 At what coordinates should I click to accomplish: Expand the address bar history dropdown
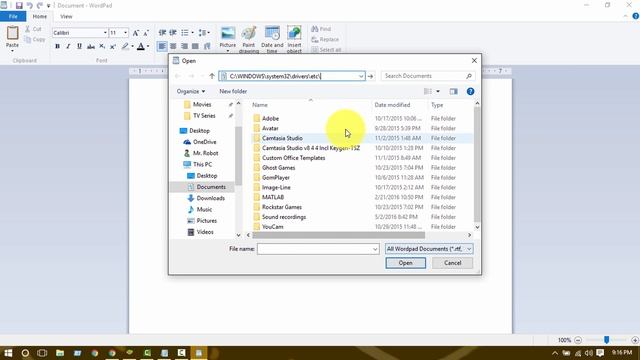pyautogui.click(x=361, y=76)
